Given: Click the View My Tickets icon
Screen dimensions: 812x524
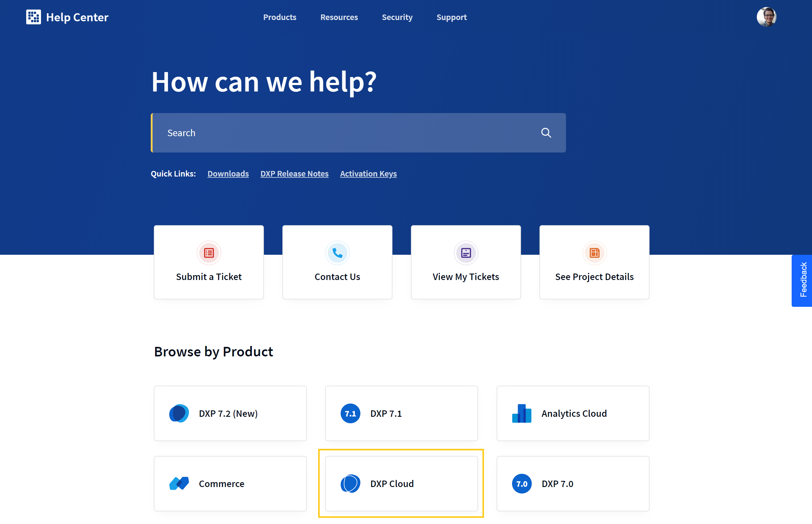Looking at the screenshot, I should [466, 253].
